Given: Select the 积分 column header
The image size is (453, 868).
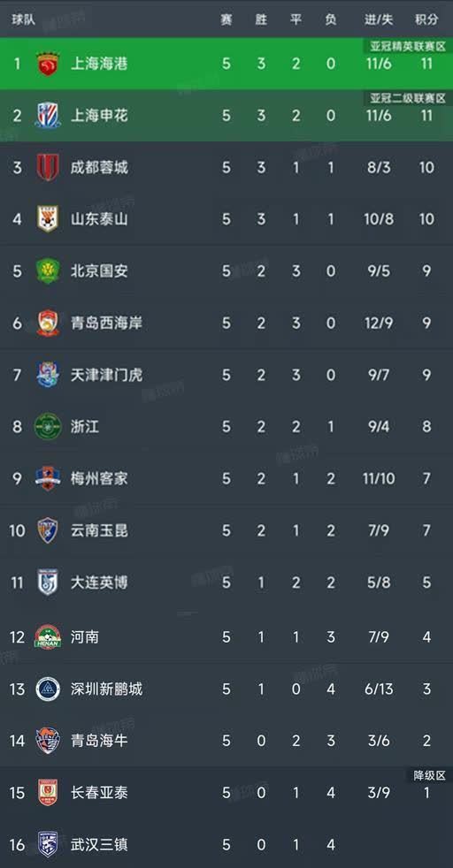Looking at the screenshot, I should (426, 19).
